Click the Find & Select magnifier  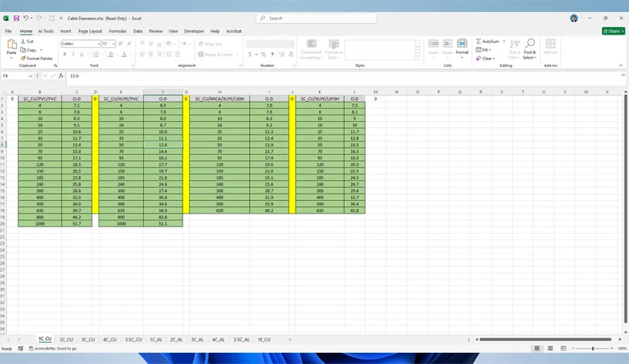(x=530, y=44)
